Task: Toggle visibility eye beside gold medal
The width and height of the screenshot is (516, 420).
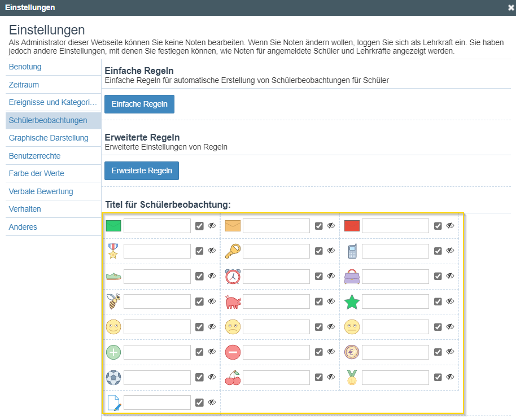Action: pyautogui.click(x=450, y=377)
